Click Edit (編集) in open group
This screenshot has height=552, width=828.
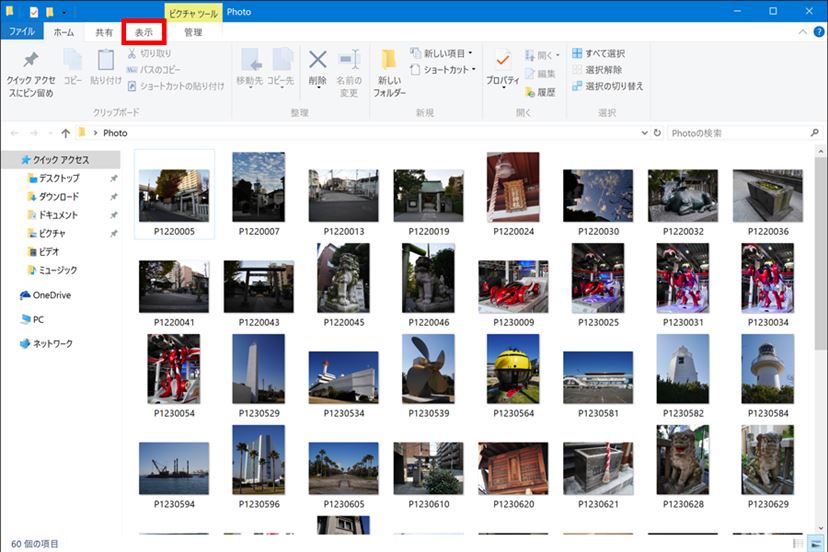pyautogui.click(x=540, y=74)
